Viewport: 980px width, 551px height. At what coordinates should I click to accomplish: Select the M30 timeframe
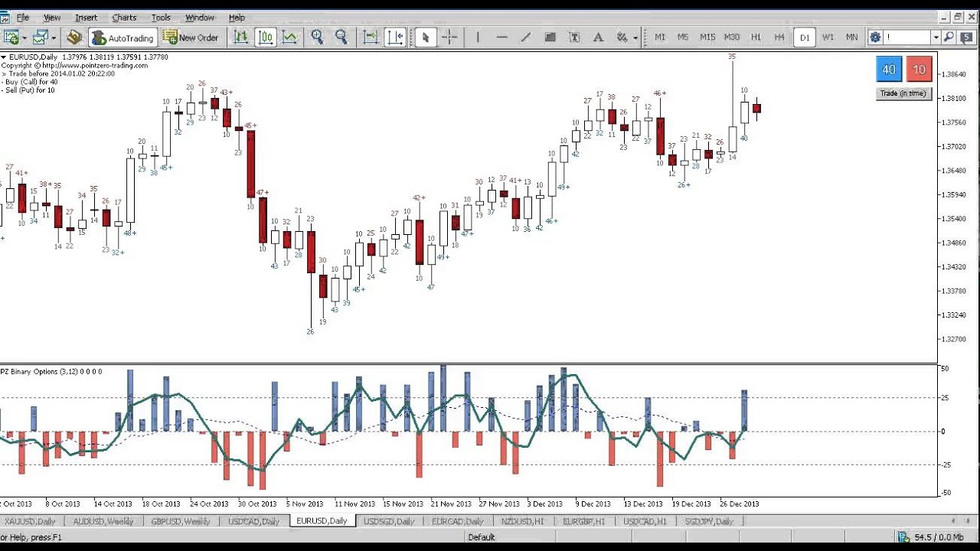tap(732, 37)
